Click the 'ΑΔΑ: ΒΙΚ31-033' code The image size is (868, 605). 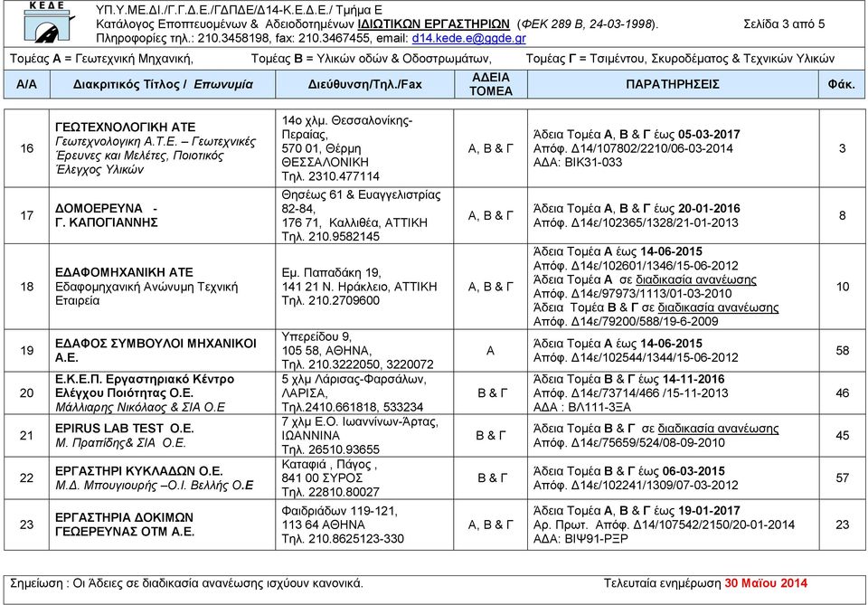click(x=578, y=163)
